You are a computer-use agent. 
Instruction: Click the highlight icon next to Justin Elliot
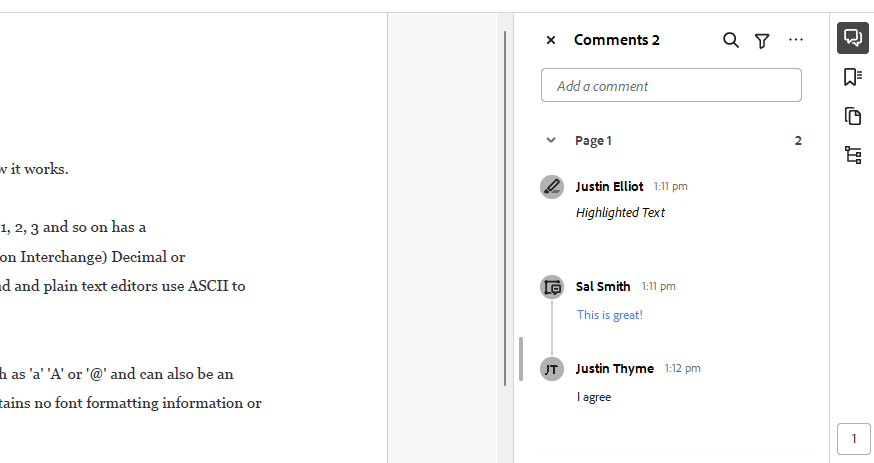[x=552, y=187]
